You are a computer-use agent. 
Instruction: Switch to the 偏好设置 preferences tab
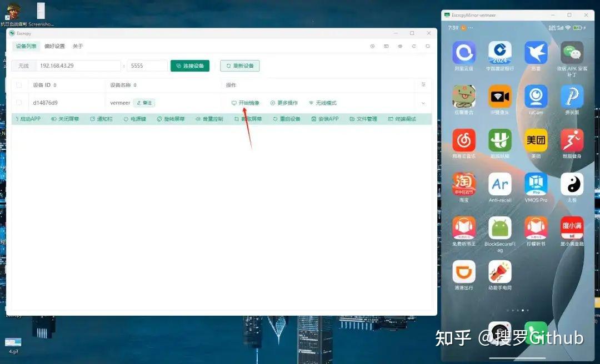pos(54,46)
